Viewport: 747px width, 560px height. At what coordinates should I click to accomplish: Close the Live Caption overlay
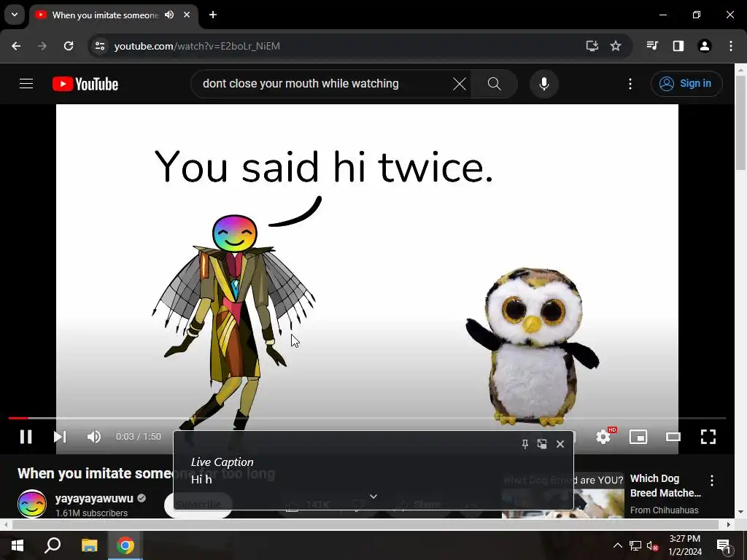560,444
